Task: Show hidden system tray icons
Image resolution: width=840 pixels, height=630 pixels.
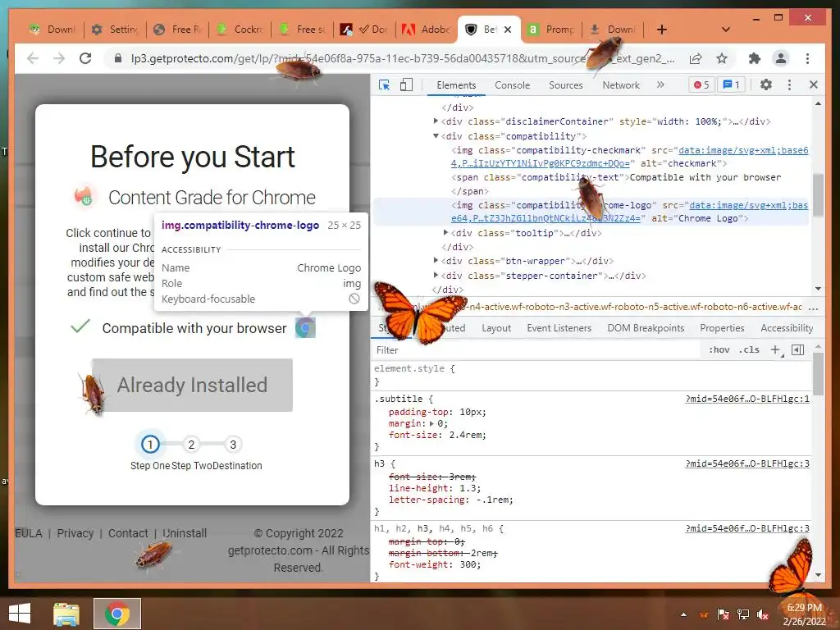Action: pyautogui.click(x=684, y=614)
